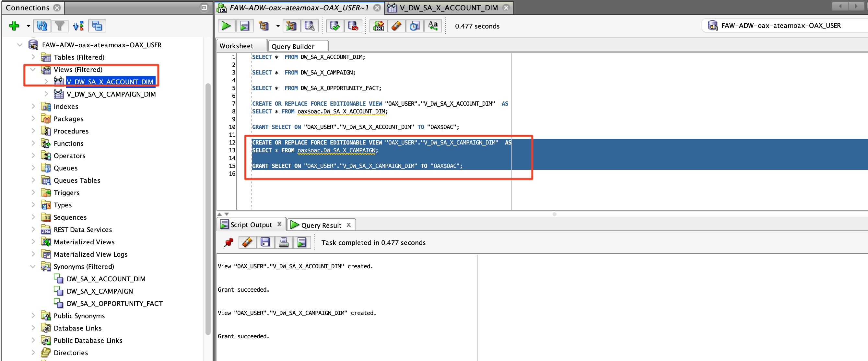This screenshot has height=361, width=868.
Task: Apply a filter to connections
Action: click(60, 26)
